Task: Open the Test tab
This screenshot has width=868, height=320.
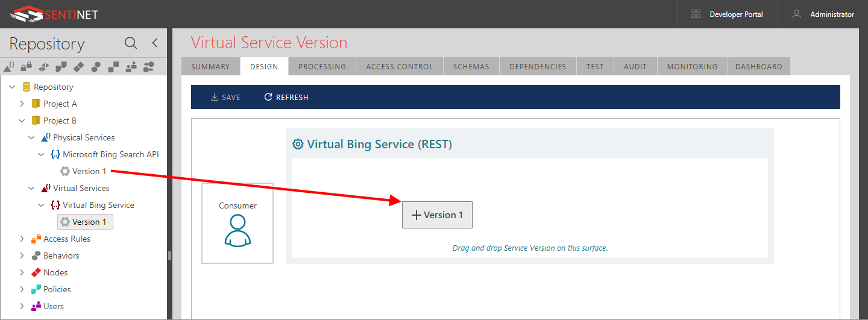Action: coord(595,66)
